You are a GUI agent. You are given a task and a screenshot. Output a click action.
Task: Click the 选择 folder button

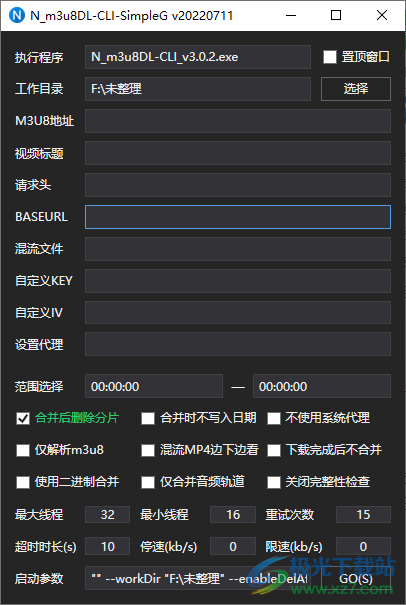coord(356,89)
